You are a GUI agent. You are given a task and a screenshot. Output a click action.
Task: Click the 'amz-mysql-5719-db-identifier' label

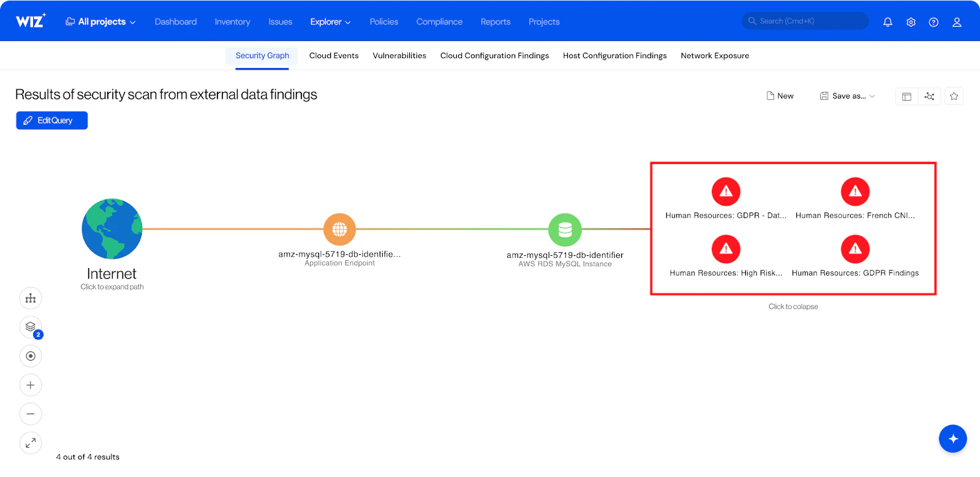pyautogui.click(x=565, y=255)
